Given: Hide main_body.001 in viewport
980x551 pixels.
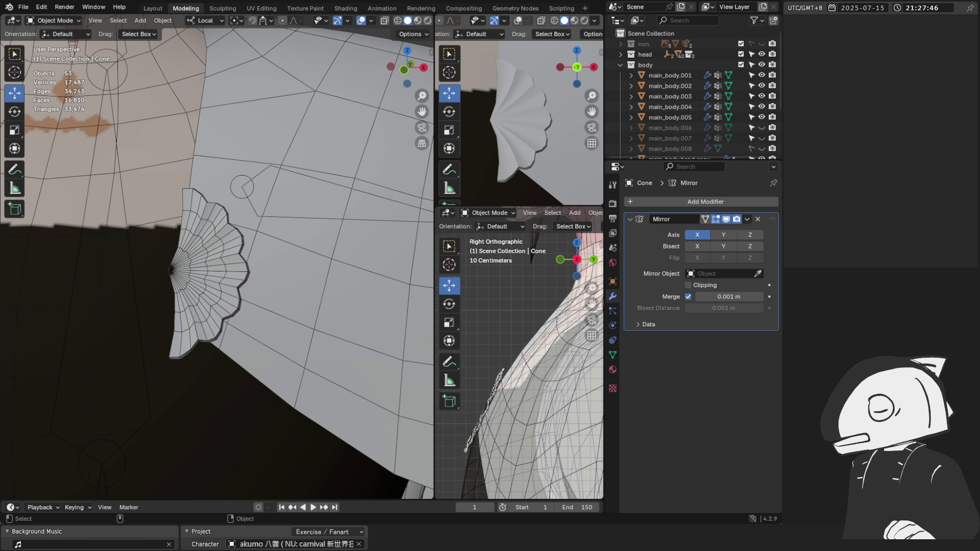Looking at the screenshot, I should 762,75.
